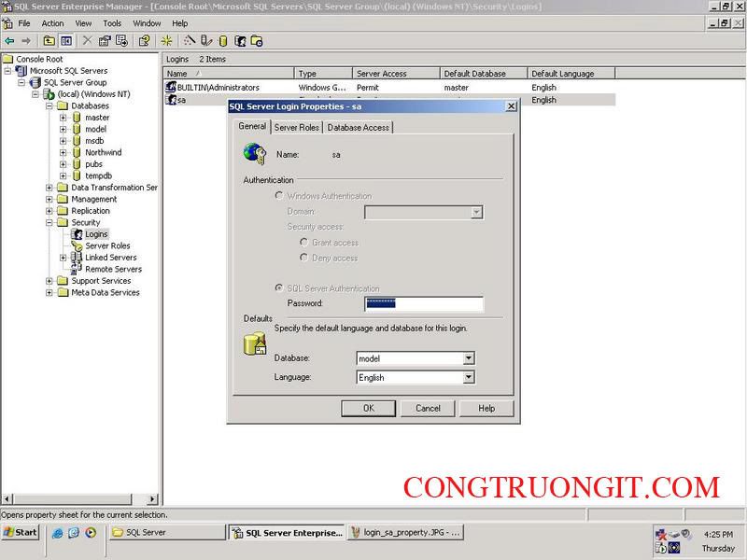Click the Password input field
Image resolution: width=747 pixels, height=560 pixels.
[424, 303]
